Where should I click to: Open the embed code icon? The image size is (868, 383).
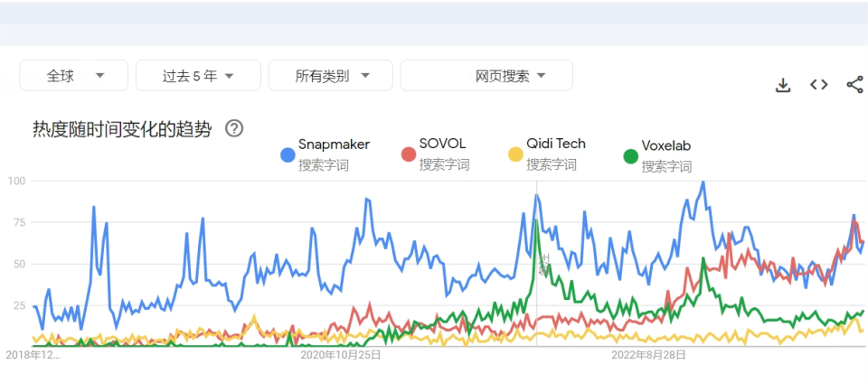pyautogui.click(x=818, y=85)
